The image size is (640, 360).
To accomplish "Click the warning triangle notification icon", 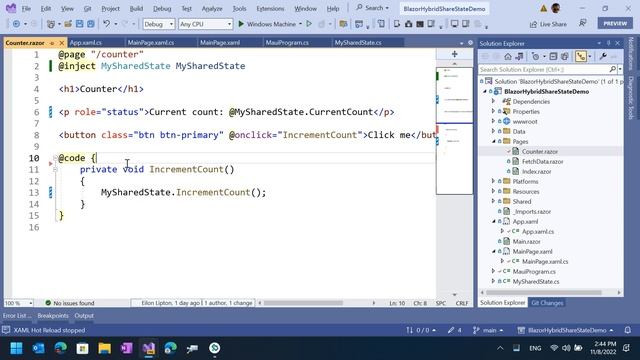I will pyautogui.click(x=544, y=8).
